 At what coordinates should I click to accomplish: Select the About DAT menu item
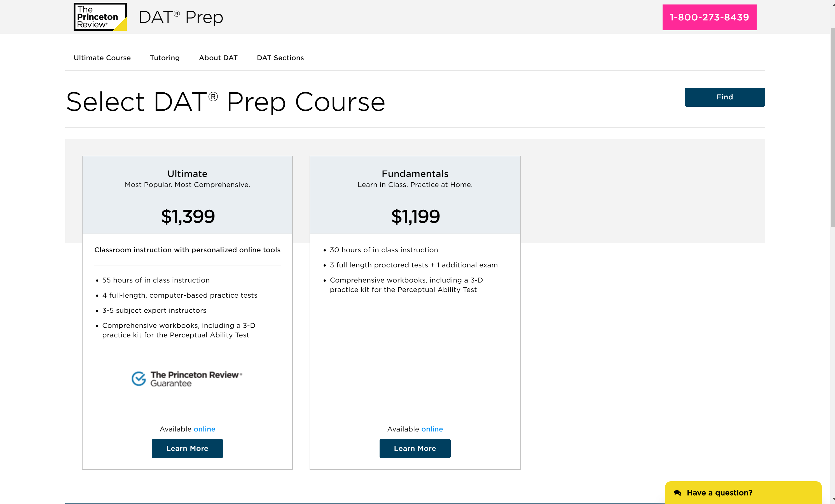pos(218,58)
